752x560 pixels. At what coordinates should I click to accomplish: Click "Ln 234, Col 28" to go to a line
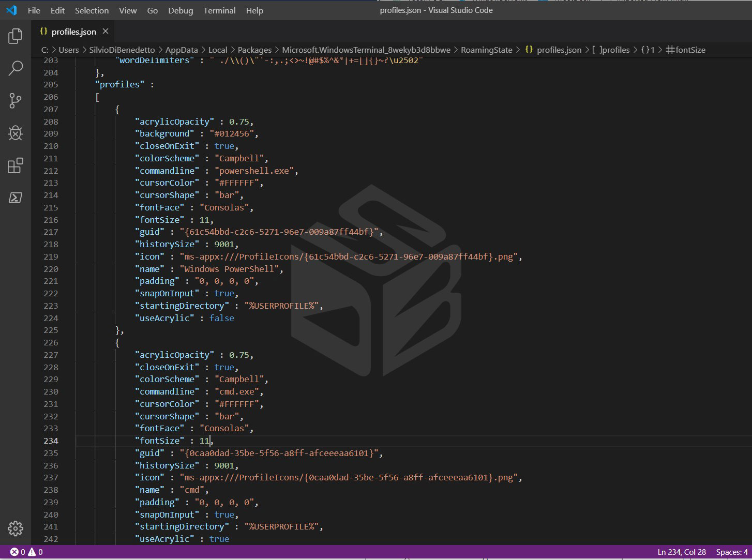coord(681,552)
